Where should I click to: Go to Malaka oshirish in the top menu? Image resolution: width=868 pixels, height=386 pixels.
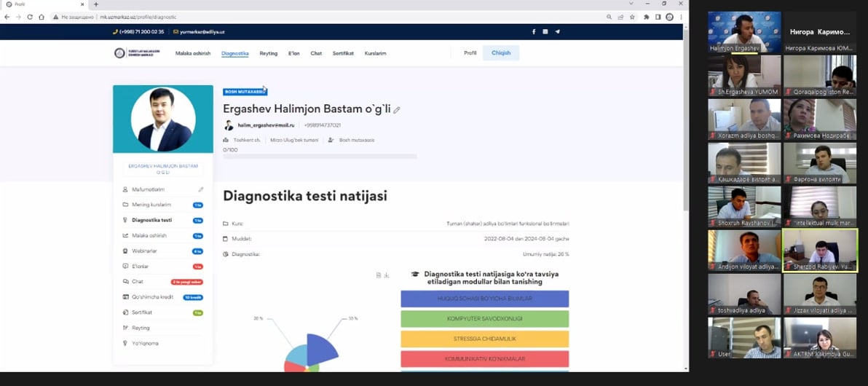coord(193,53)
